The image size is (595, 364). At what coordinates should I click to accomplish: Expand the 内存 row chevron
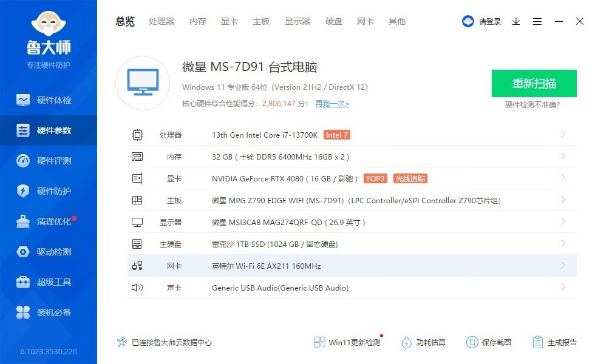click(x=563, y=157)
